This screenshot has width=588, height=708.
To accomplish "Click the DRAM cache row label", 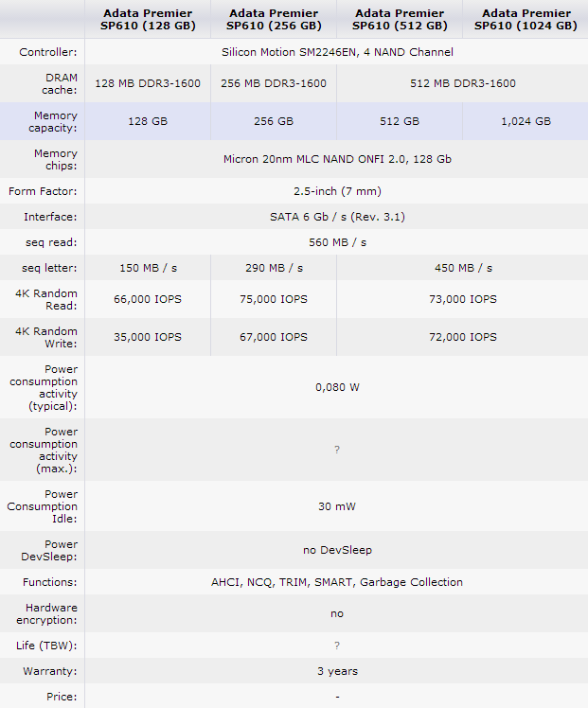I will click(59, 83).
